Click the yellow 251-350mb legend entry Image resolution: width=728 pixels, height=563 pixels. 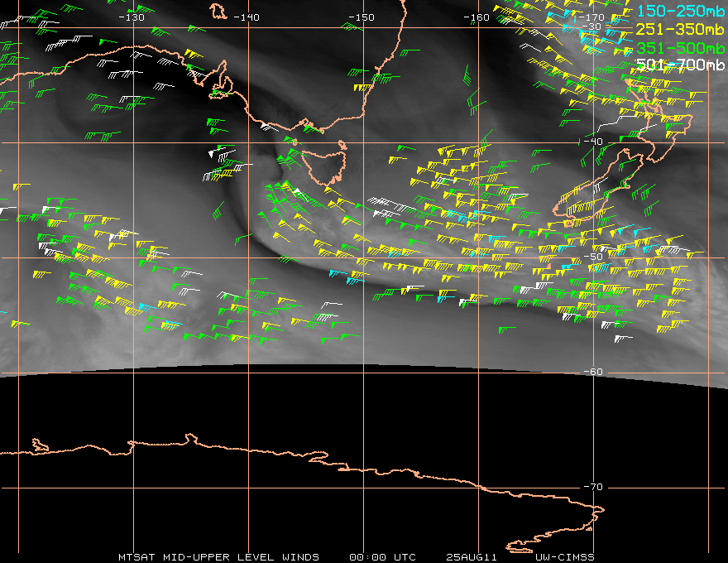click(681, 30)
